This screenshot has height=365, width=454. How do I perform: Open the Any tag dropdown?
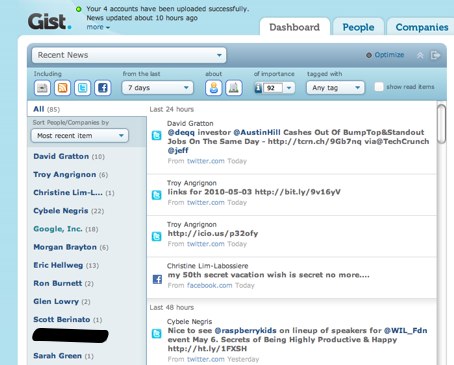[x=335, y=88]
